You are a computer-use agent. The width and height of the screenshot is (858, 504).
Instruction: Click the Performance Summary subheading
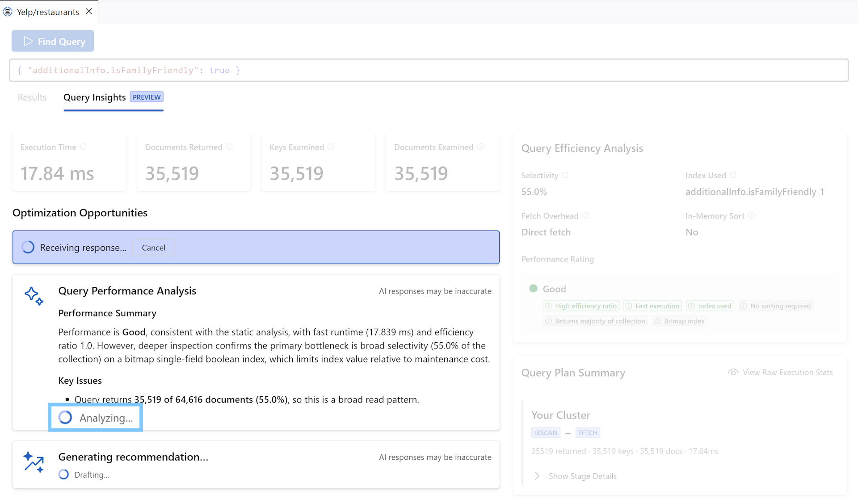107,313
